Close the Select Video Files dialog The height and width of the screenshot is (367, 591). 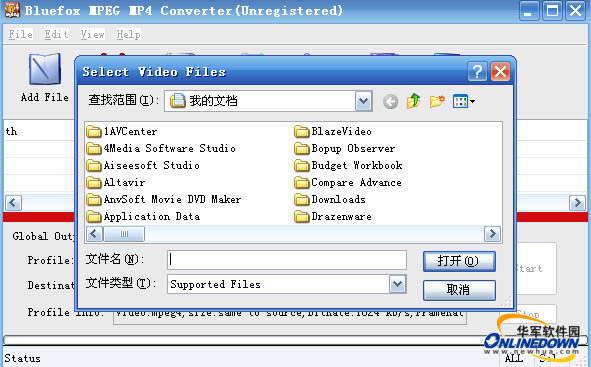501,72
